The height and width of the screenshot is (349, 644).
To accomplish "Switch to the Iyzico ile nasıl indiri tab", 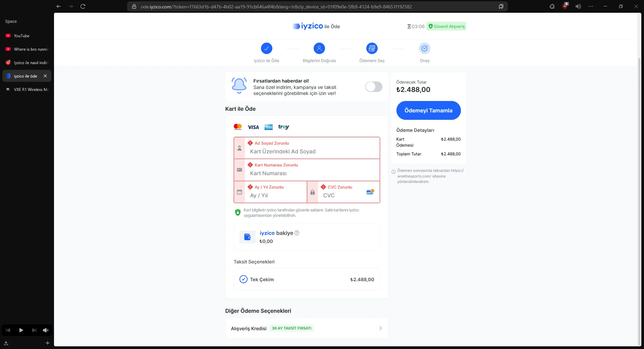I will (27, 62).
